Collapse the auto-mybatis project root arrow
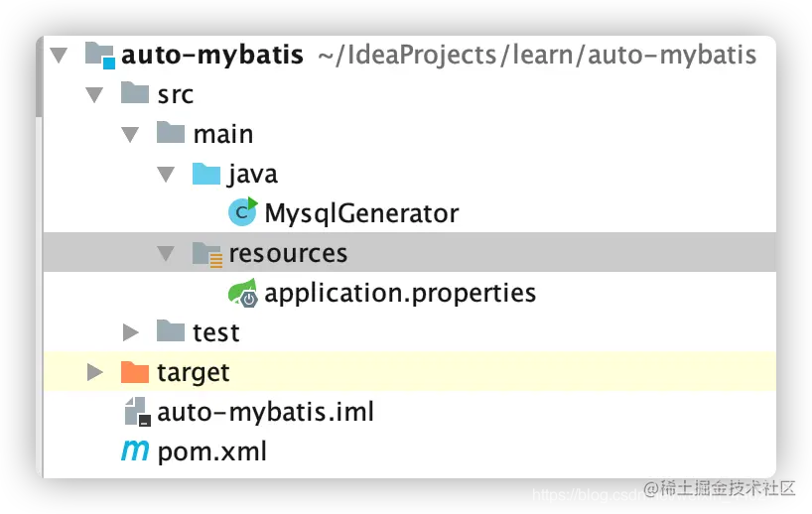 pos(59,56)
